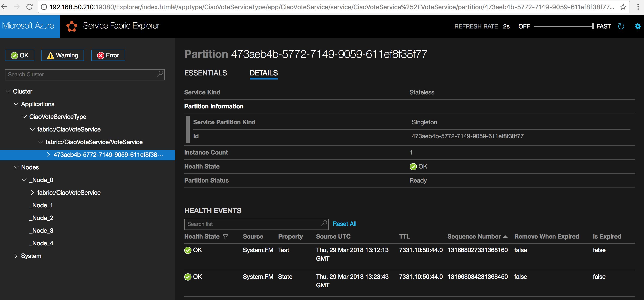644x300 pixels.
Task: Select the CiaoVoteServiceType tree label
Action: pos(58,117)
